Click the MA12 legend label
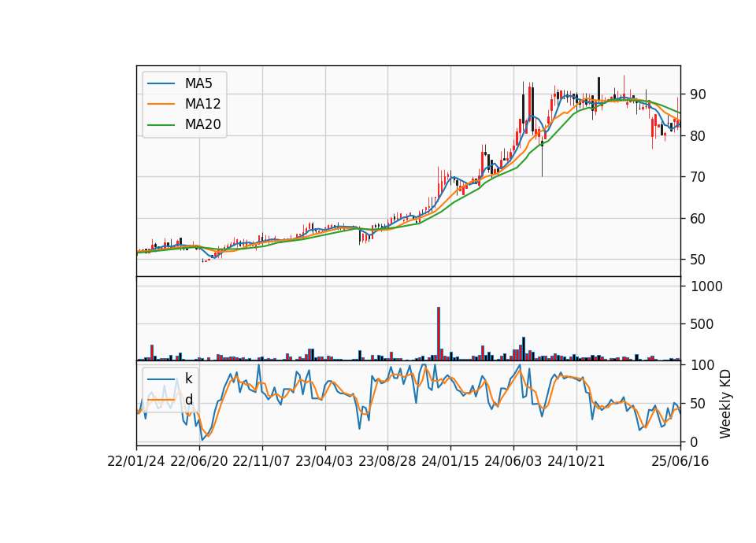The image size is (756, 543). pyautogui.click(x=202, y=104)
